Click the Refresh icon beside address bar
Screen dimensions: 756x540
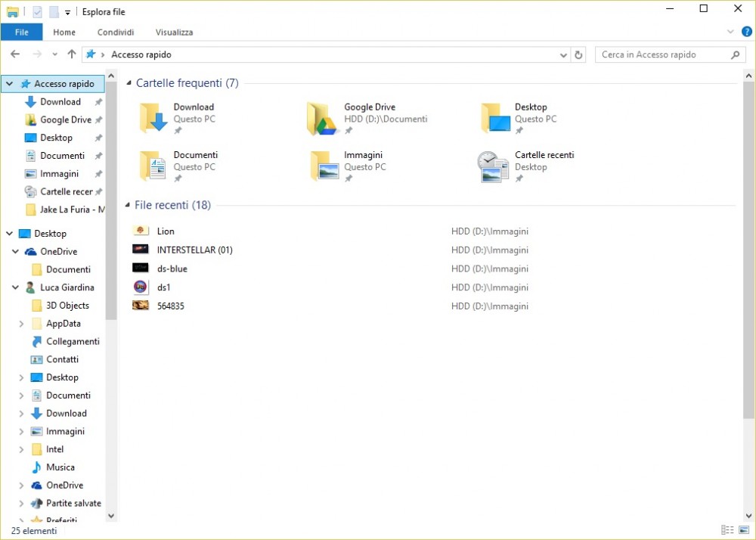[x=579, y=54]
